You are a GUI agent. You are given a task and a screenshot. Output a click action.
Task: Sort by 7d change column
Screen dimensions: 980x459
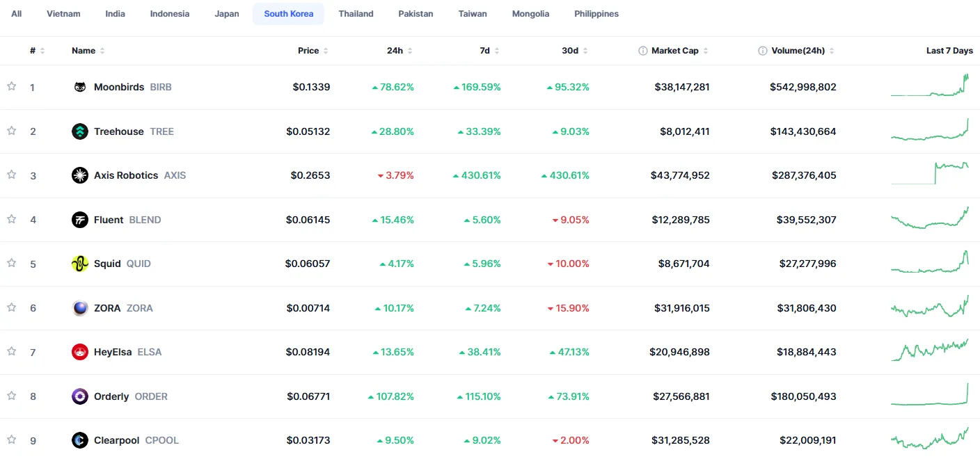click(489, 51)
